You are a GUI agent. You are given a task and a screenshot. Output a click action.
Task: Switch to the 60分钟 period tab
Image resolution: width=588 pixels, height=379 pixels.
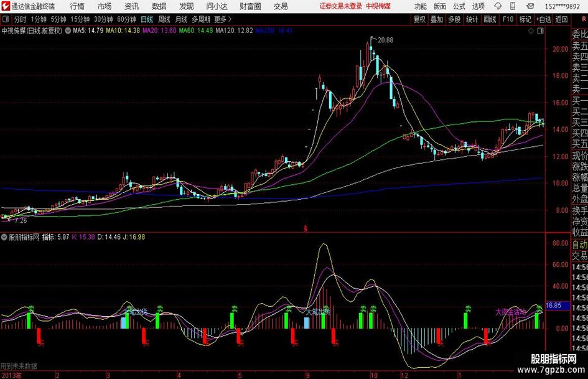[127, 19]
